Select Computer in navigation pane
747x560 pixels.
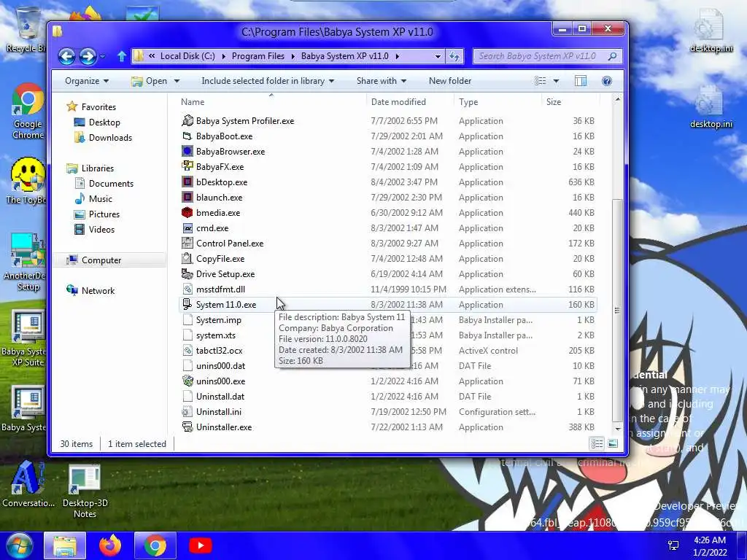(101, 260)
